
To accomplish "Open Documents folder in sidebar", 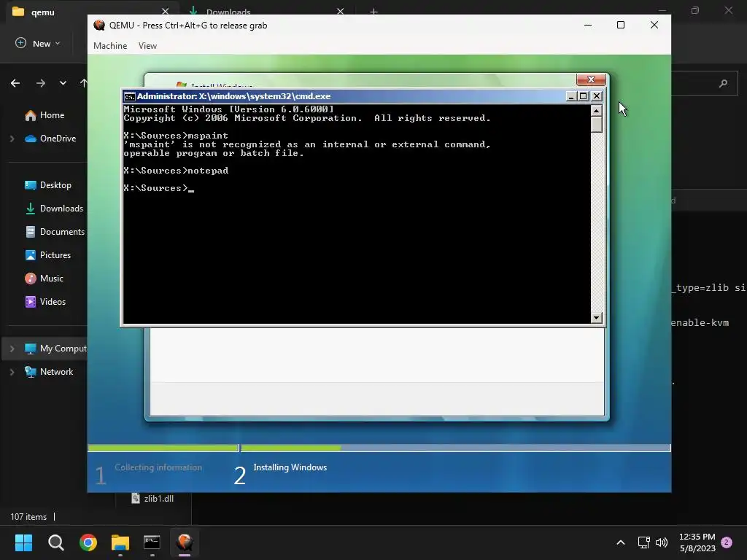I will 62,232.
